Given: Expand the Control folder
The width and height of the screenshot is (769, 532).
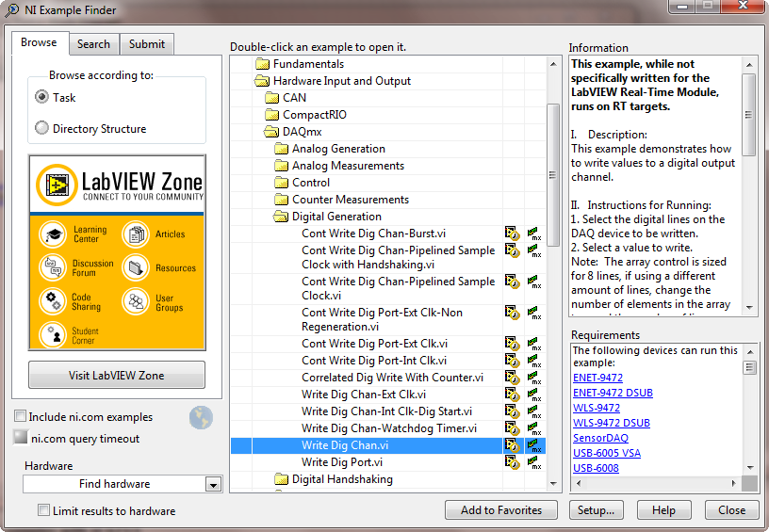Looking at the screenshot, I should coord(281,183).
